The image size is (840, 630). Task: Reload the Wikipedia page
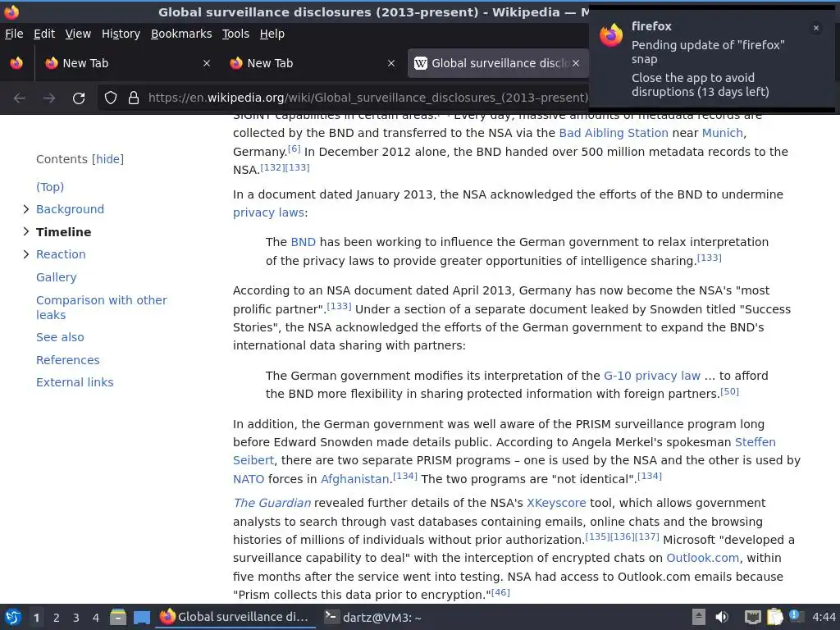click(79, 98)
